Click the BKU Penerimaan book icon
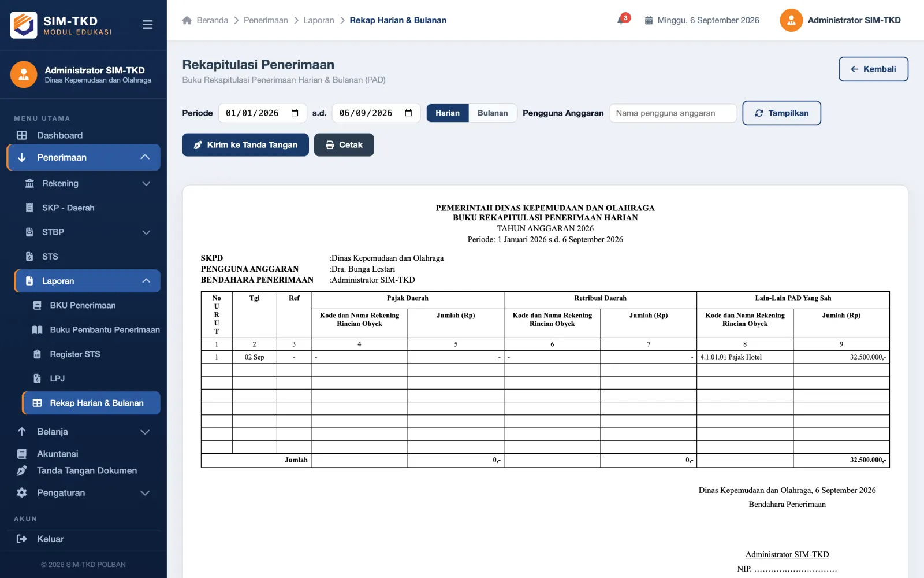This screenshot has width=924, height=578. (37, 305)
